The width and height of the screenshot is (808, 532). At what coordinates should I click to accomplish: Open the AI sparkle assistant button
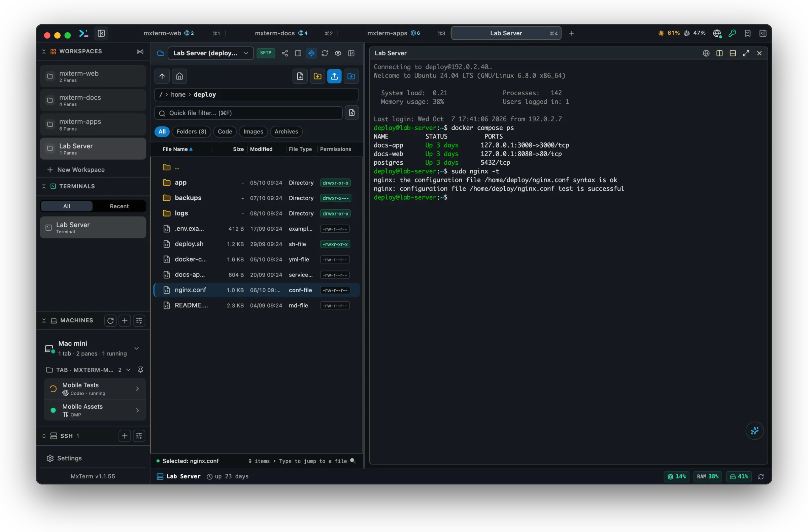click(x=754, y=431)
